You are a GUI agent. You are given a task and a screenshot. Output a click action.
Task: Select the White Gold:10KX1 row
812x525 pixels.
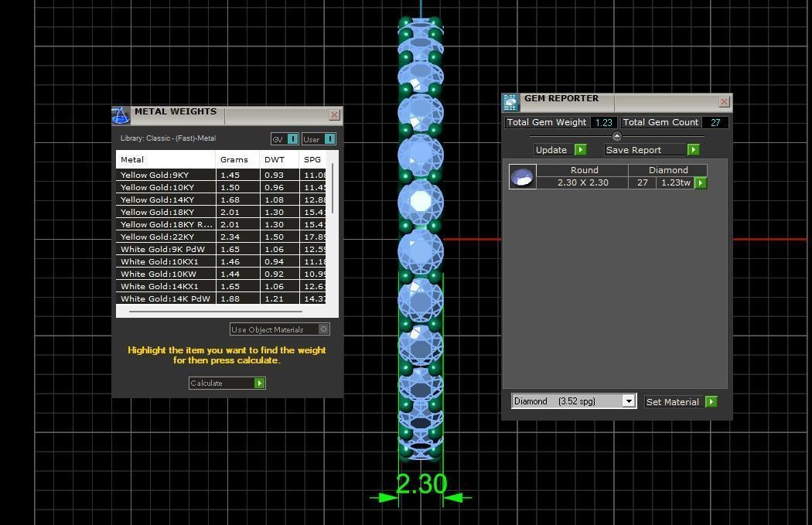point(221,262)
